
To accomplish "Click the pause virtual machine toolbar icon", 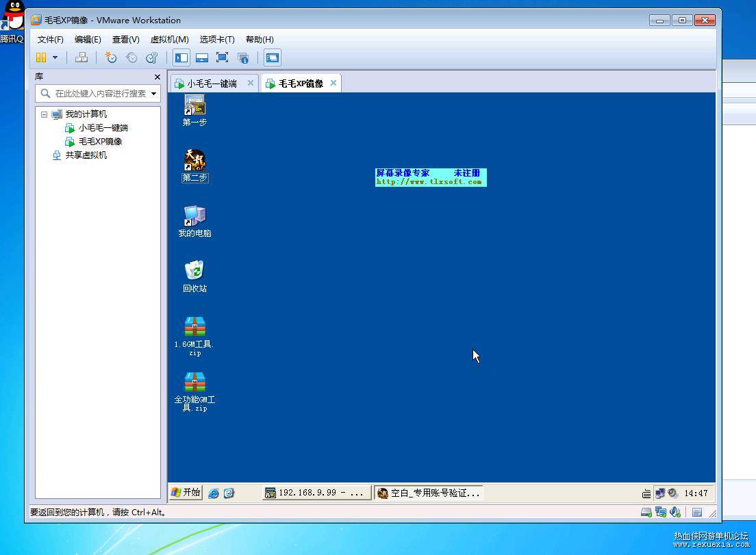I will pyautogui.click(x=42, y=57).
